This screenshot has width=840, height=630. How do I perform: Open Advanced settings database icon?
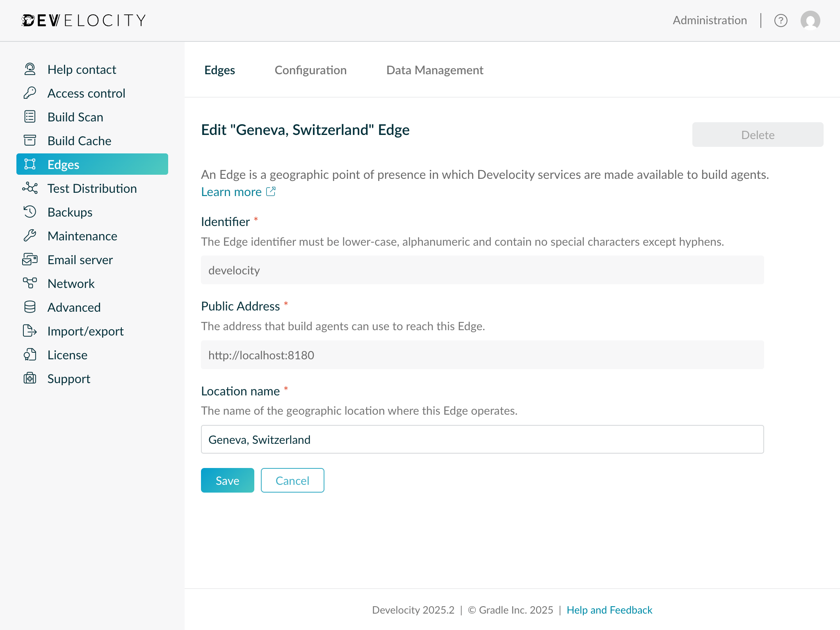(30, 307)
